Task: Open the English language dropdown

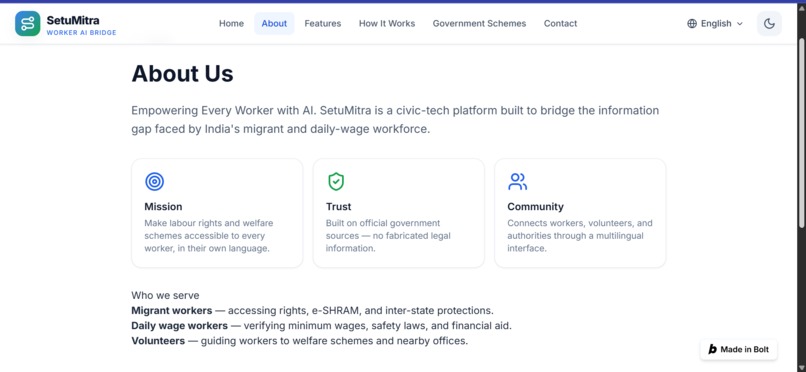Action: pyautogui.click(x=715, y=24)
